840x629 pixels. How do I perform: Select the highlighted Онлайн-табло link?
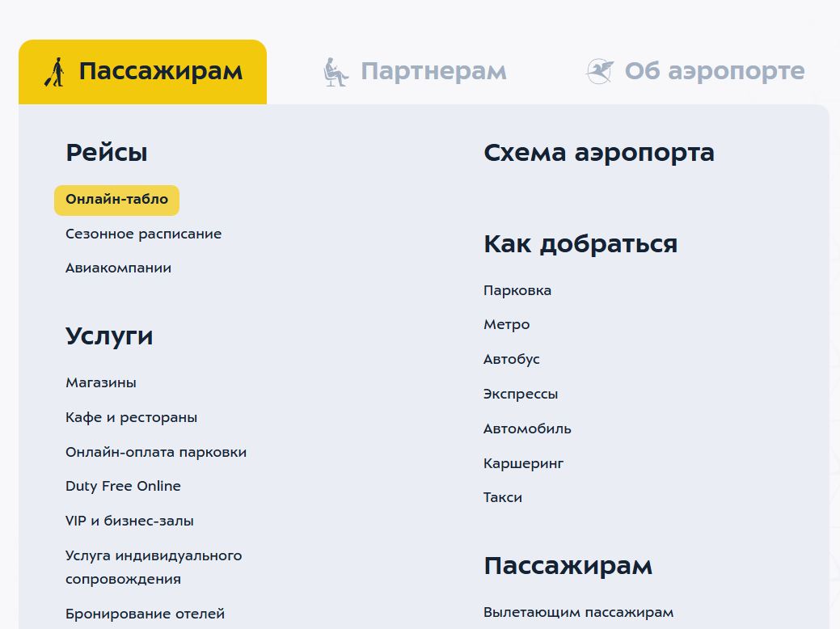coord(116,200)
